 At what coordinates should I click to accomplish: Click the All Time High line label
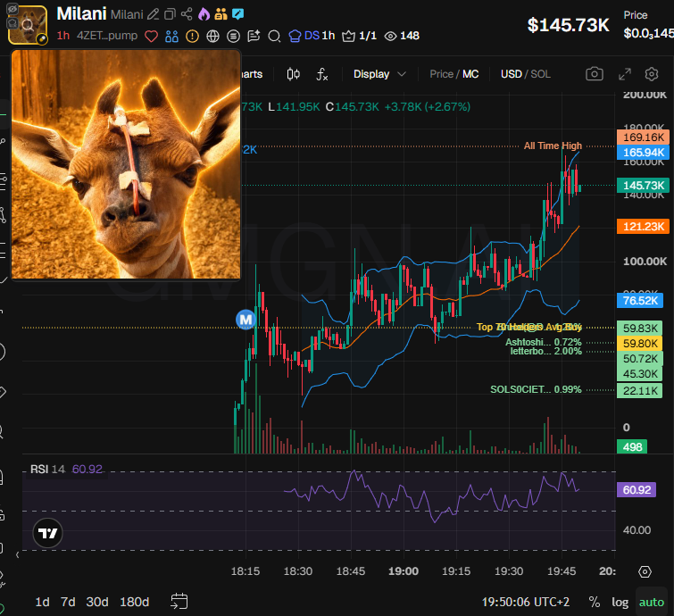point(553,146)
